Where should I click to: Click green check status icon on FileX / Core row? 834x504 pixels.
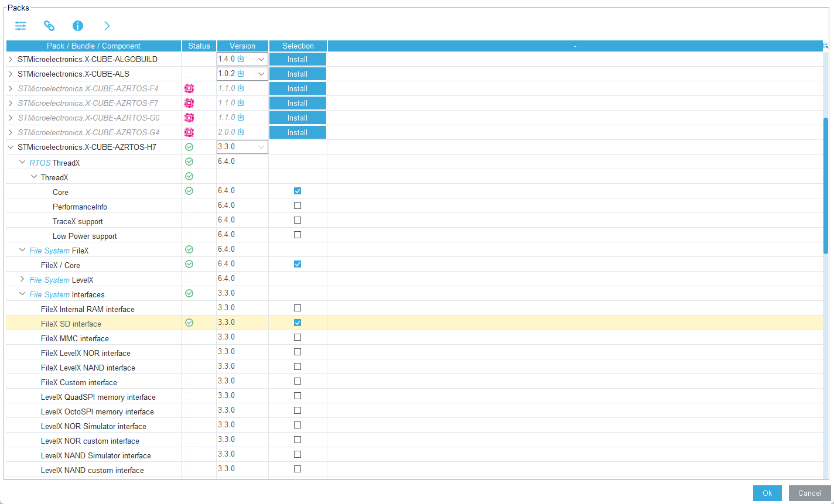[189, 264]
